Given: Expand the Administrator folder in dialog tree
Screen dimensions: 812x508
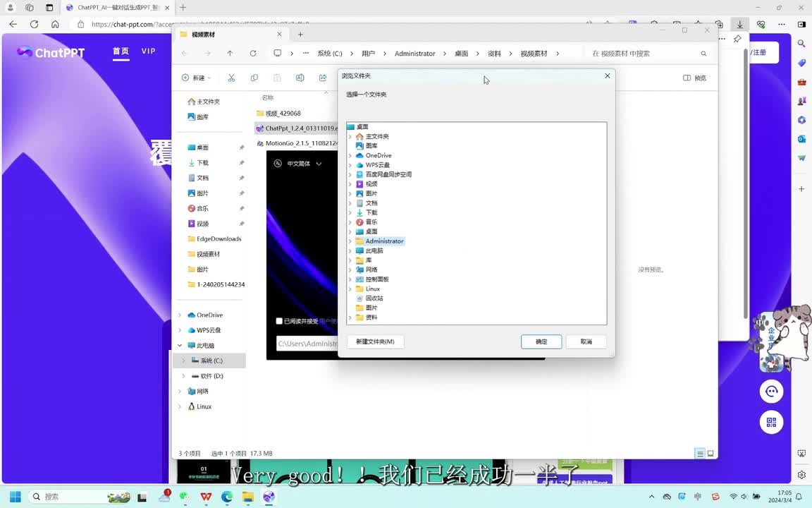Looking at the screenshot, I should click(x=350, y=241).
